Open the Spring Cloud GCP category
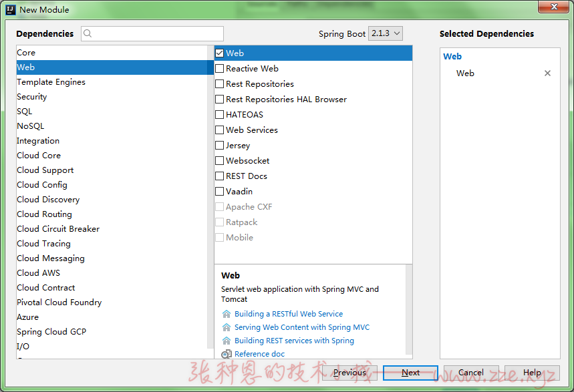574x392 pixels. (x=112, y=332)
